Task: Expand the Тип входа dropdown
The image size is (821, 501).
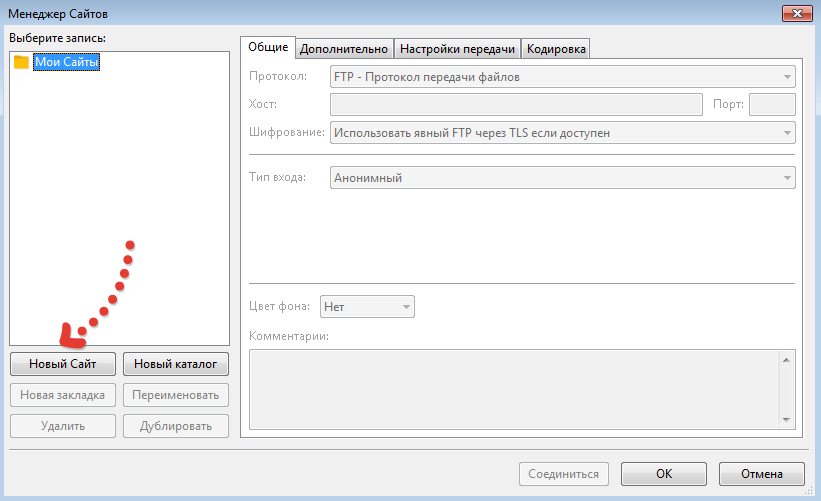Action: [562, 178]
